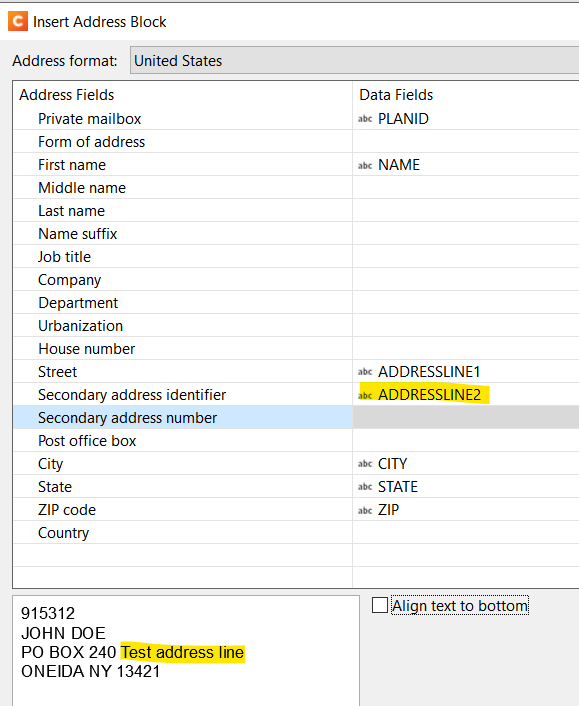Select the Private mailbox address field
579x706 pixels.
click(x=182, y=119)
